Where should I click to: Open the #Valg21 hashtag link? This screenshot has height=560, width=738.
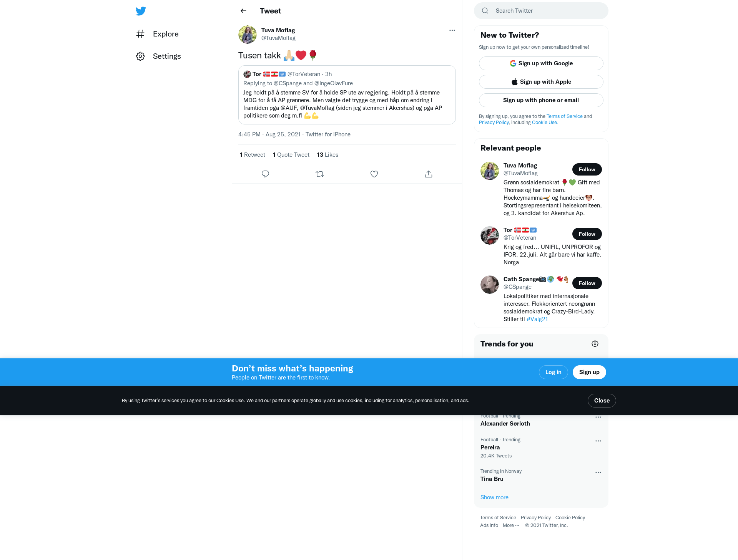537,319
